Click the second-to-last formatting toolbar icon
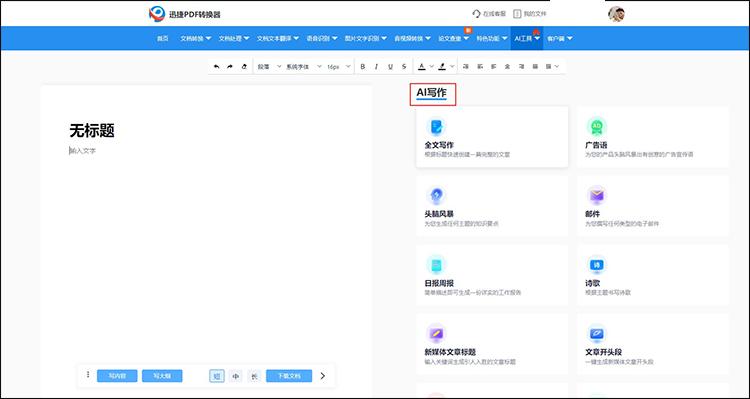The image size is (750, 399). 535,66
